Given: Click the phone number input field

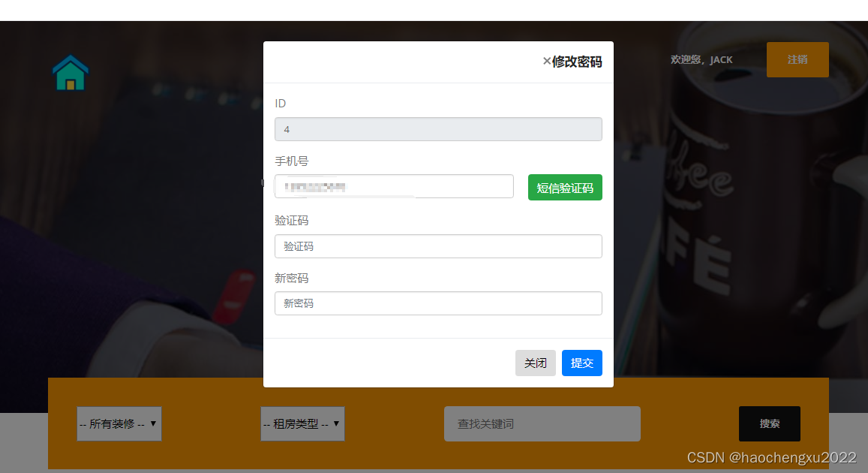Looking at the screenshot, I should 394,186.
